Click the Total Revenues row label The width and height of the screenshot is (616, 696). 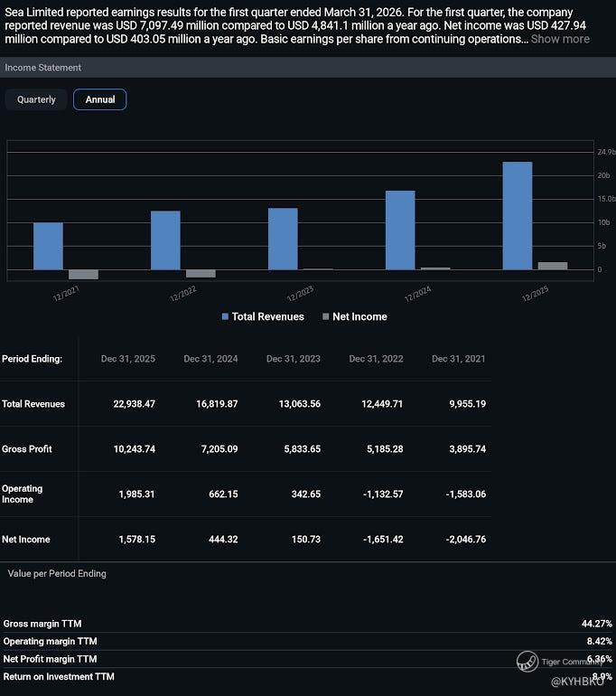pos(33,404)
